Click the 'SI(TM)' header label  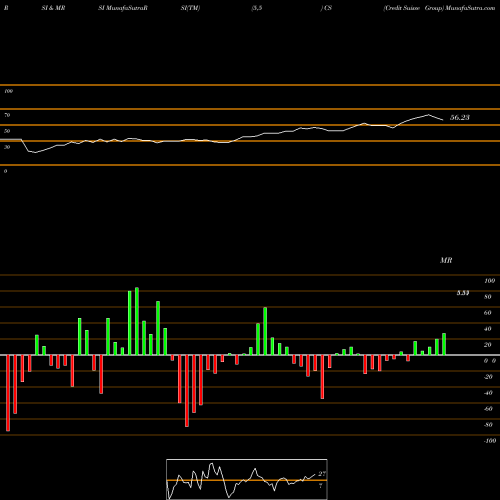coord(190,8)
